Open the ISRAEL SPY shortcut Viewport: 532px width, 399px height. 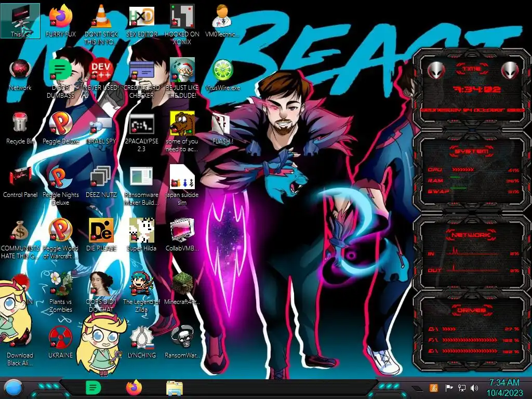tap(101, 128)
